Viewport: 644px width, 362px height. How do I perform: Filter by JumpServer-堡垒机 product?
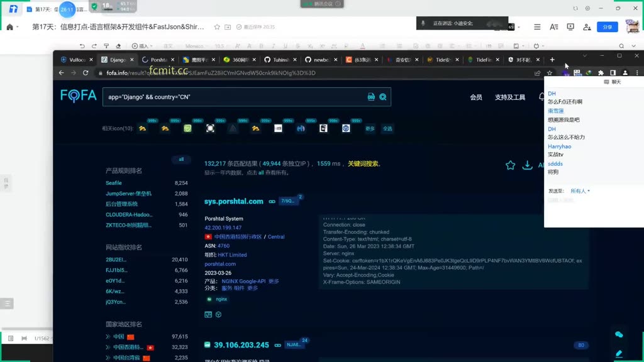[128, 194]
